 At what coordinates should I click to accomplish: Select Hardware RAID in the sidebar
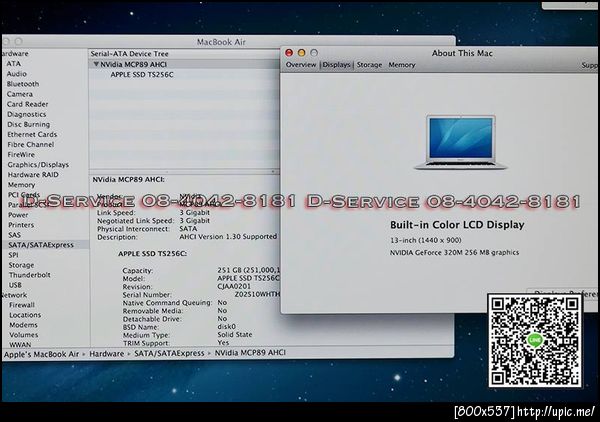pos(33,174)
